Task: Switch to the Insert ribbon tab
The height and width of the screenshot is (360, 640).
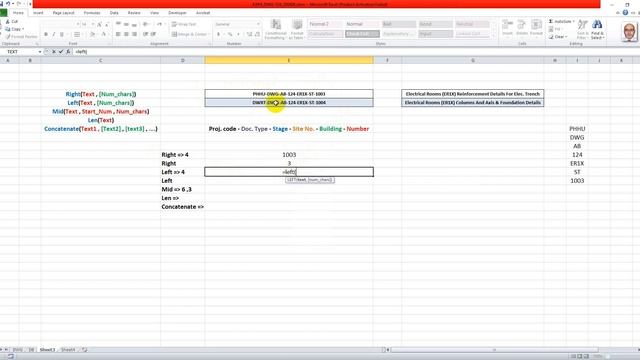Action: 38,13
